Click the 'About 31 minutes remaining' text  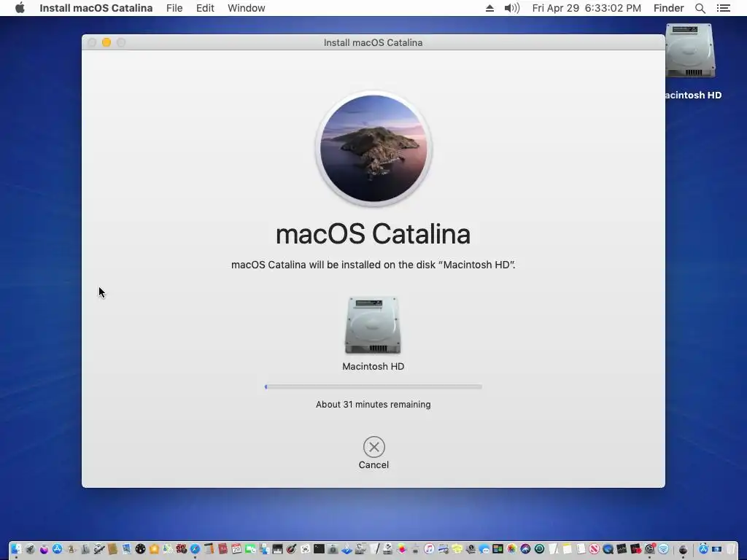click(373, 404)
